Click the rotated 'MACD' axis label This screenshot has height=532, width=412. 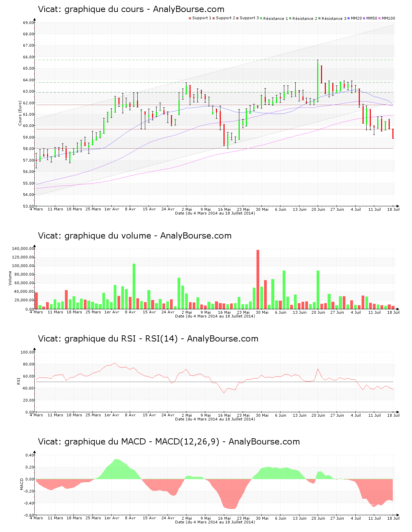click(x=22, y=484)
